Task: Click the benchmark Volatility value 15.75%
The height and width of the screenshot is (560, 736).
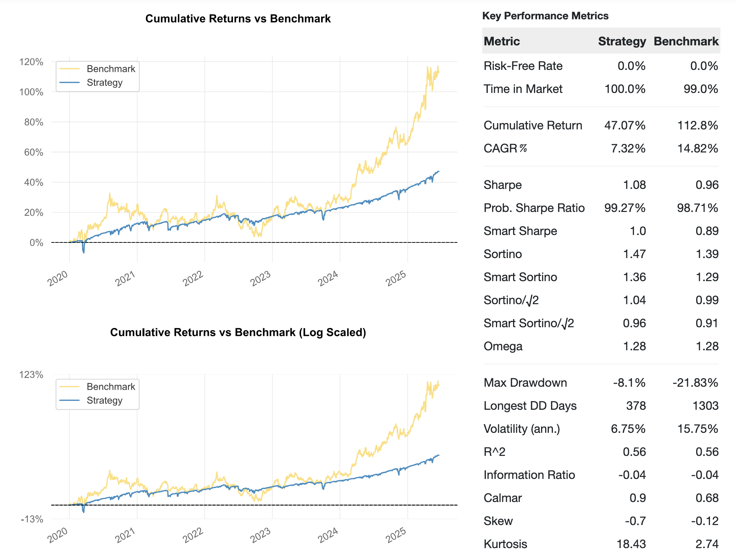Action: tap(697, 429)
